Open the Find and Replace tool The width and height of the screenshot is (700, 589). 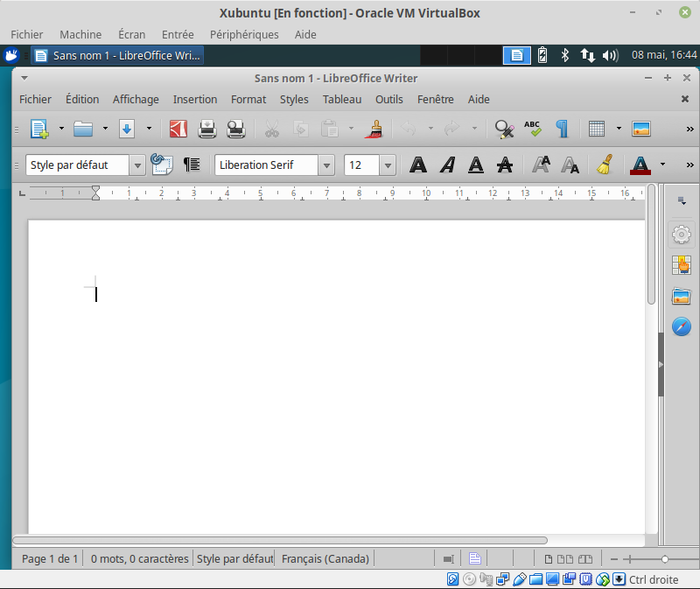(504, 130)
